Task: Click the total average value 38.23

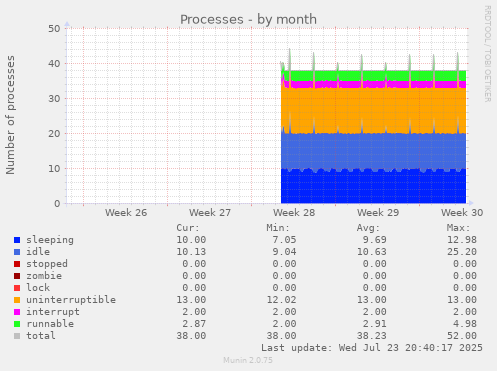Action: pyautogui.click(x=372, y=336)
